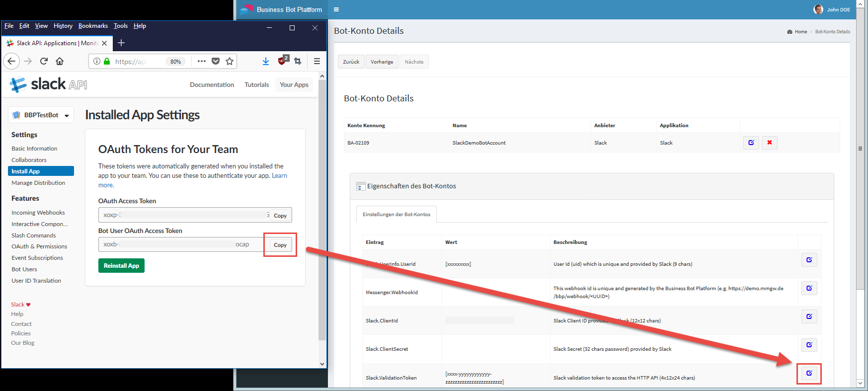Image resolution: width=868 pixels, height=391 pixels.
Task: Bookmark this page with the star
Action: click(x=230, y=61)
